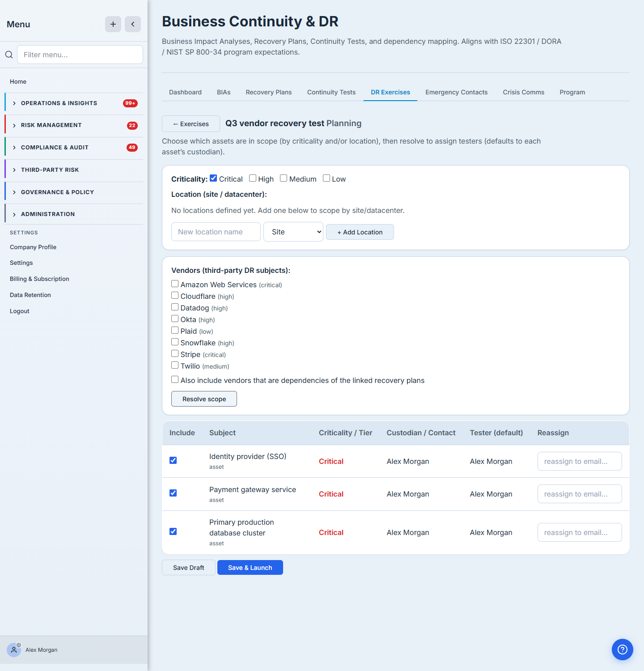Select the Datadog vendor checkbox

(x=175, y=307)
